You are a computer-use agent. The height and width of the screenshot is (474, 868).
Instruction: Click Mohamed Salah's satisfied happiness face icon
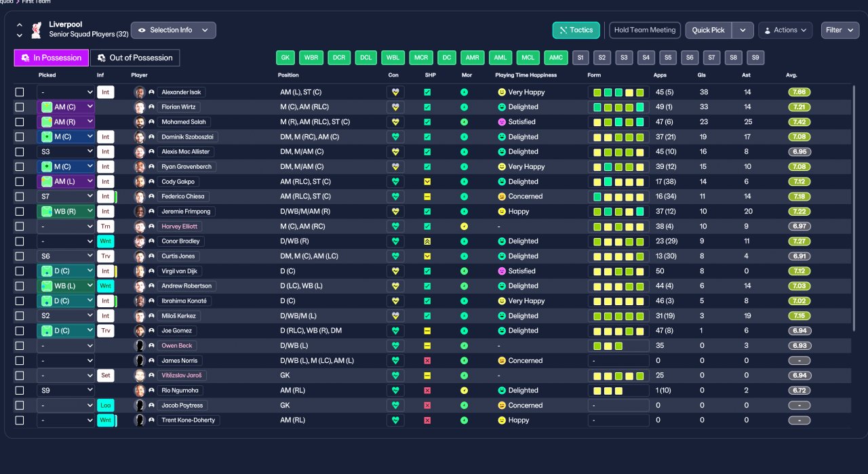click(x=502, y=122)
